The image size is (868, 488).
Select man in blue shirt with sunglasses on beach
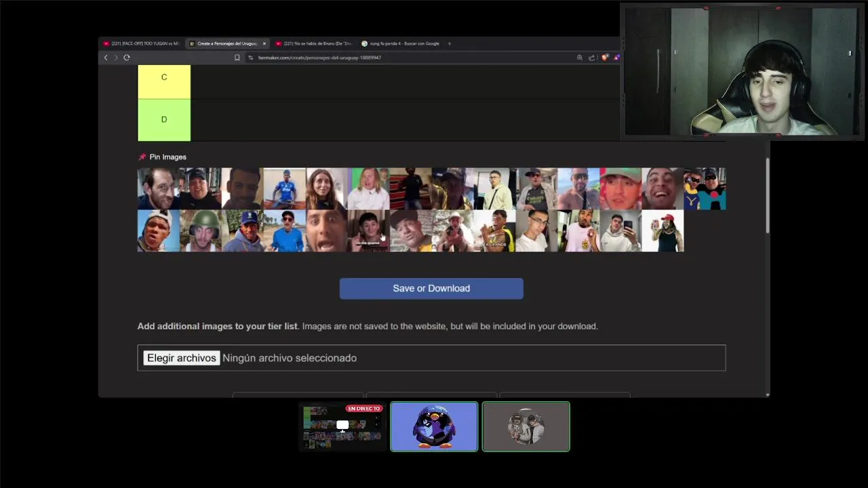[285, 230]
